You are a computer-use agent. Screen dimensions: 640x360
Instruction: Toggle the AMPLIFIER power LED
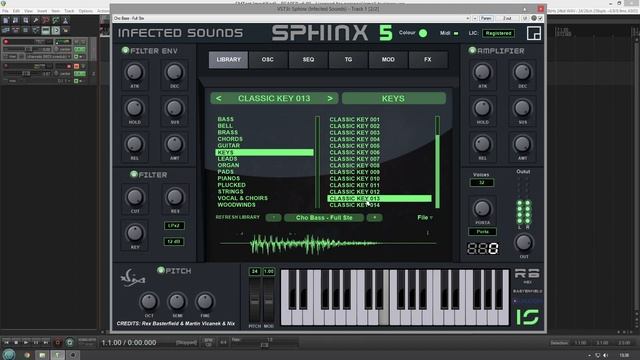[472, 51]
